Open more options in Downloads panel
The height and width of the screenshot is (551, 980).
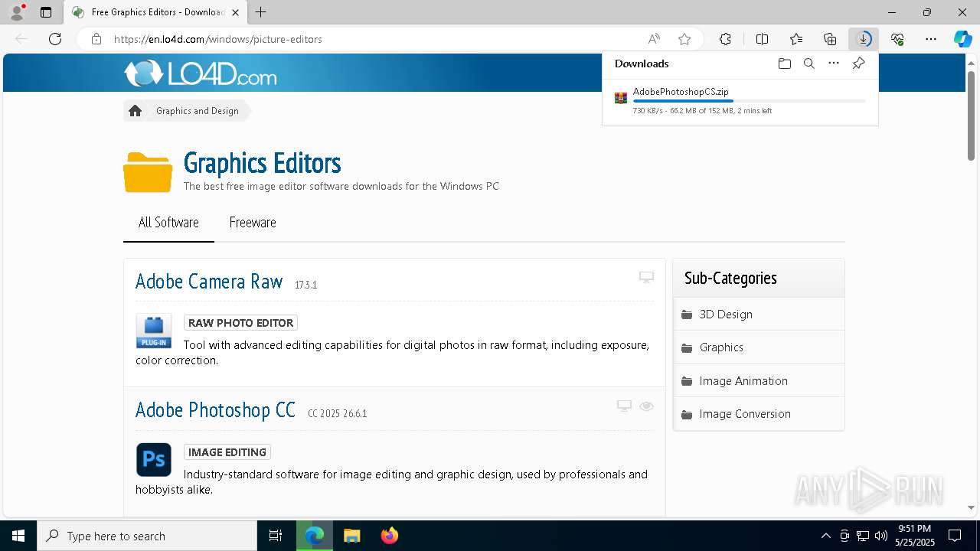click(x=834, y=64)
